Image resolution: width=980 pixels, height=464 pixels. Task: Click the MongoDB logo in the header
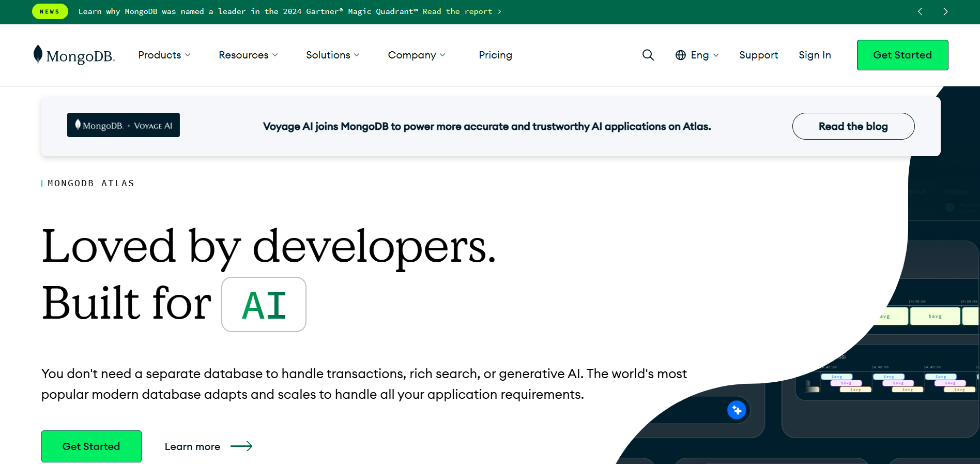click(74, 55)
